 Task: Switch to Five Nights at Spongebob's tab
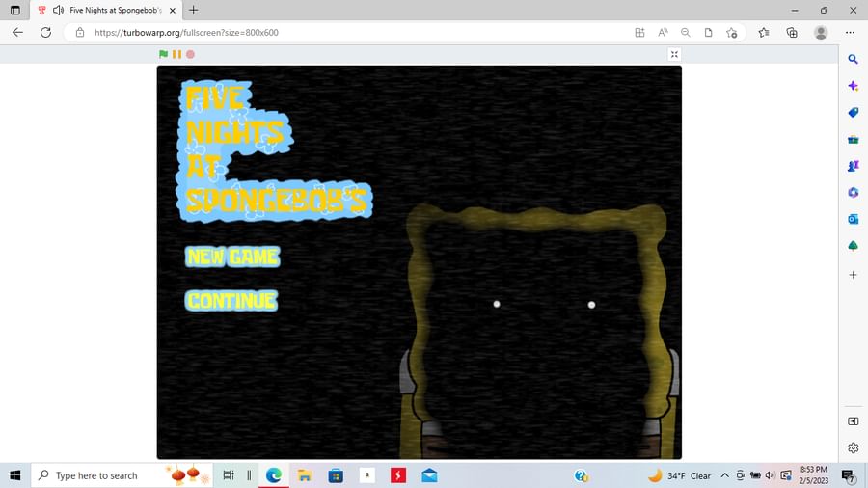(x=115, y=10)
